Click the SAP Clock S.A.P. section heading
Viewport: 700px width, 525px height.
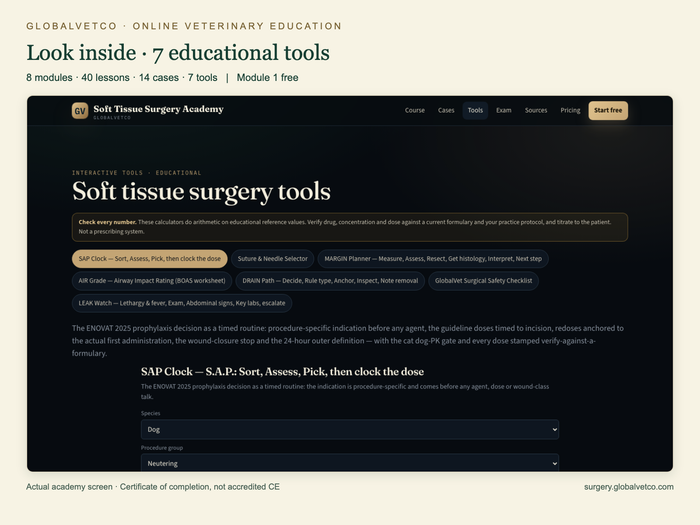coord(283,371)
